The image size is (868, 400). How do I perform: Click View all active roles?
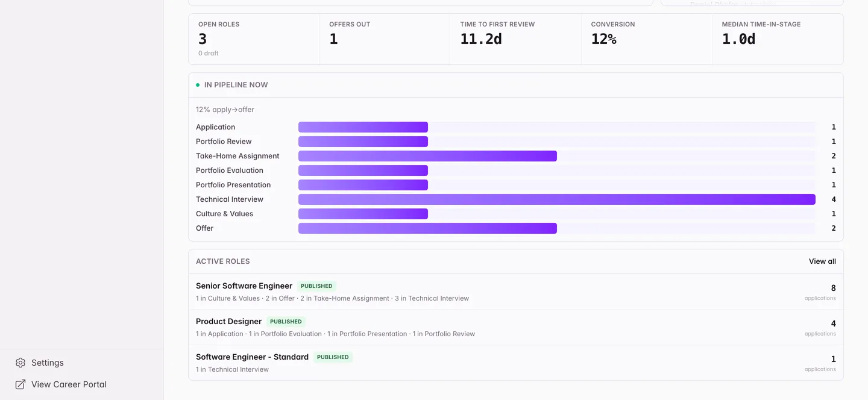pos(822,261)
